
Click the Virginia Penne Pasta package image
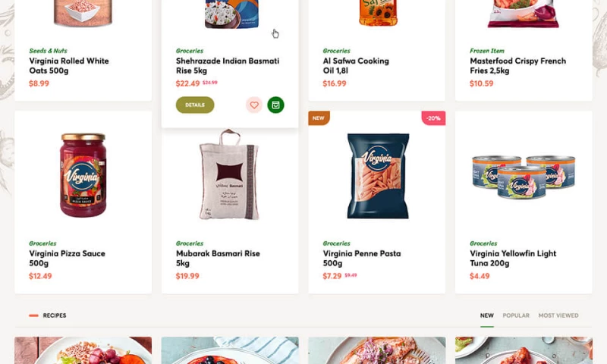(377, 175)
